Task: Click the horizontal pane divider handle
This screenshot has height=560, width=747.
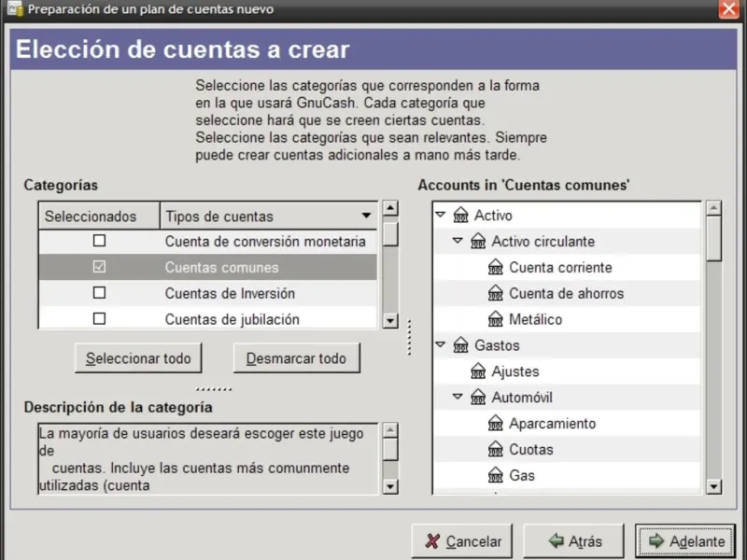Action: [214, 389]
